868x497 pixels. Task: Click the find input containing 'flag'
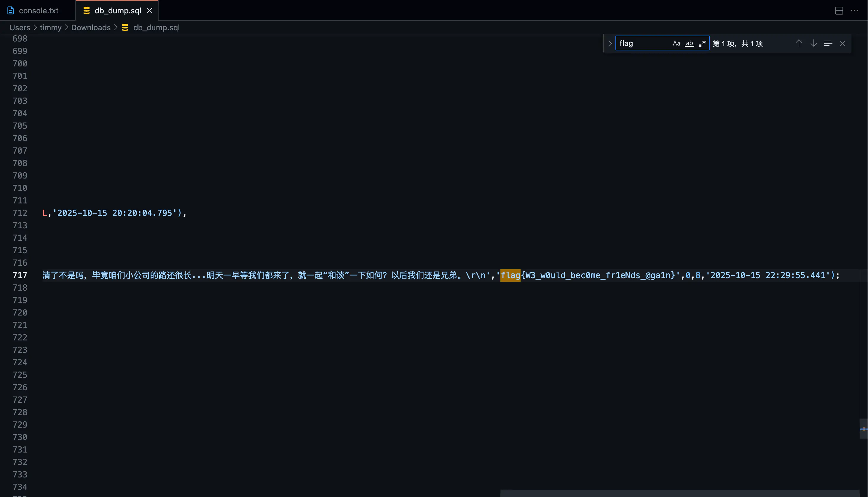click(643, 43)
